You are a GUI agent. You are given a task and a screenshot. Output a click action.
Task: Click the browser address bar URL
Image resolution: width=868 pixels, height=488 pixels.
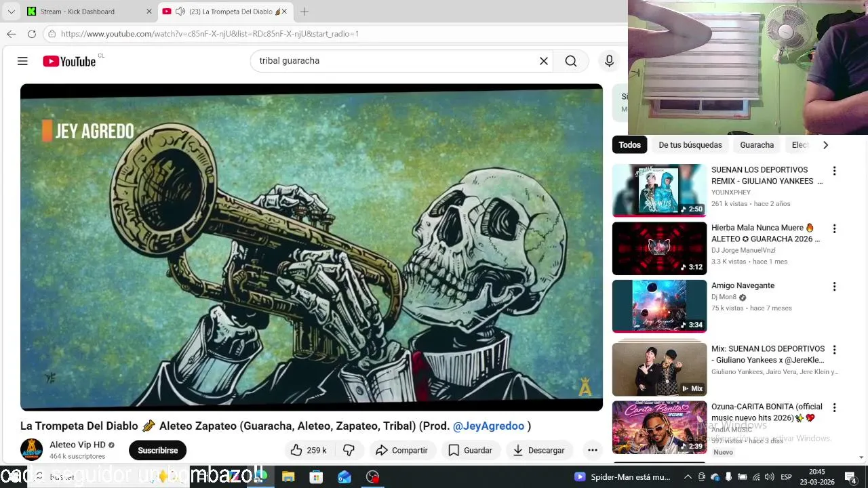tap(210, 33)
